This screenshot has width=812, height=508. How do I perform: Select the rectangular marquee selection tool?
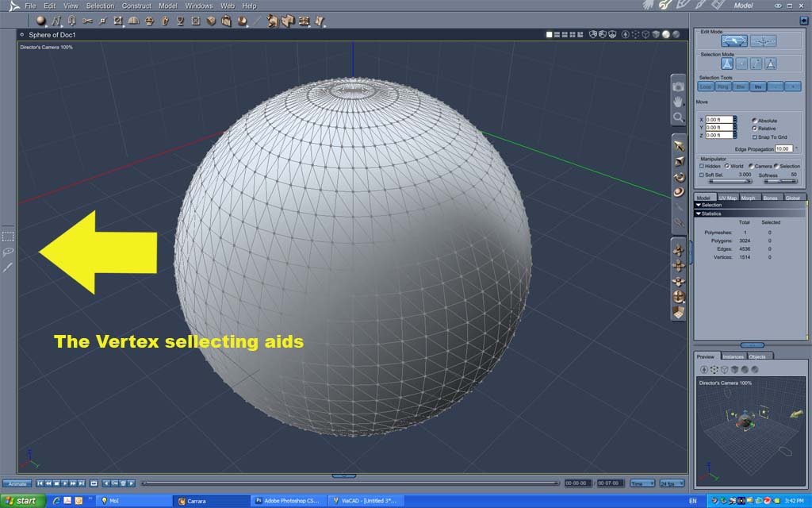pos(8,237)
